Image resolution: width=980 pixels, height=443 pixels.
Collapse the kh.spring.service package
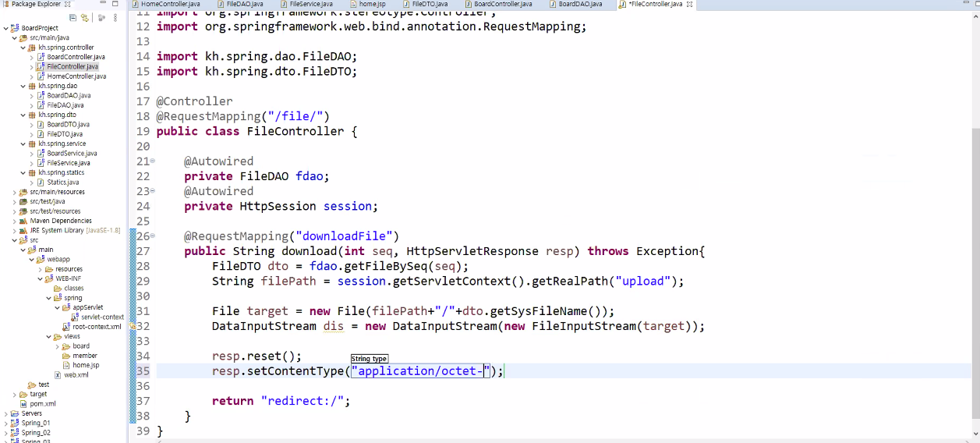23,144
